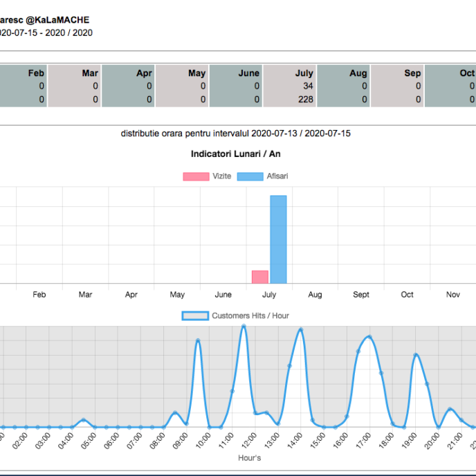476x476 pixels.
Task: Click the pink Vizite bar for July
Action: click(260, 277)
